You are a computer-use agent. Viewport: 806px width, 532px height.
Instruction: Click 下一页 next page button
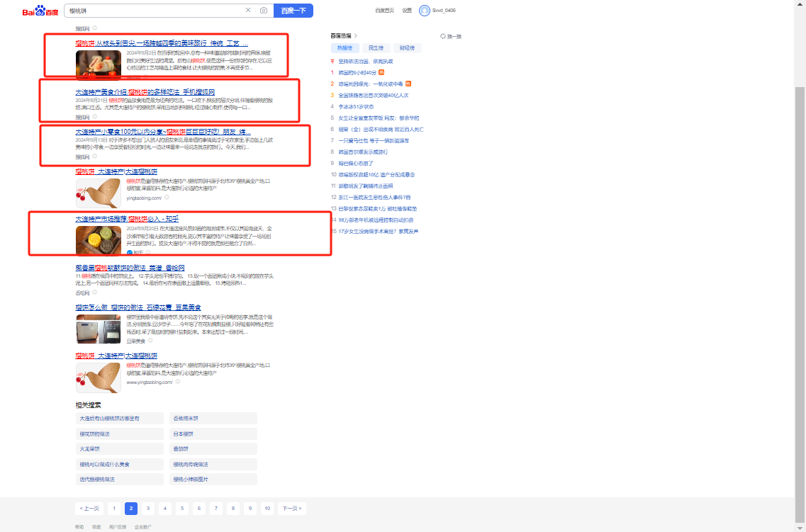(292, 508)
